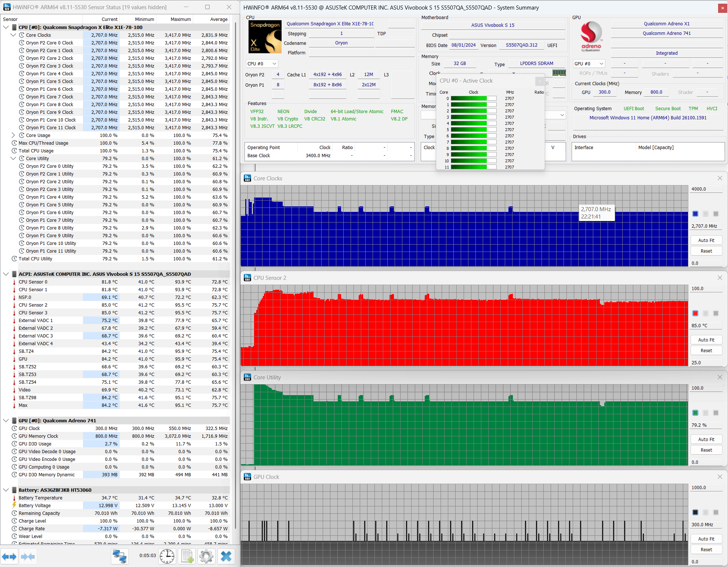Expand the Core Usage tree node

(13, 135)
